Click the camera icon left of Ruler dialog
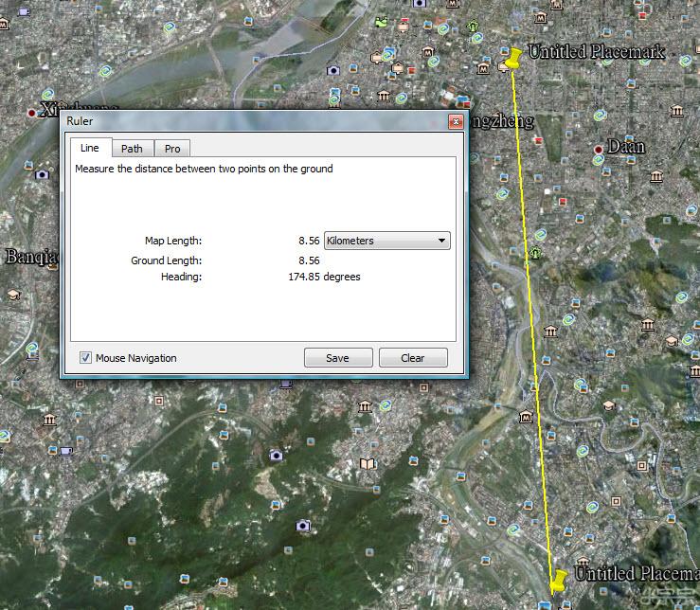The height and width of the screenshot is (610, 700). click(42, 174)
